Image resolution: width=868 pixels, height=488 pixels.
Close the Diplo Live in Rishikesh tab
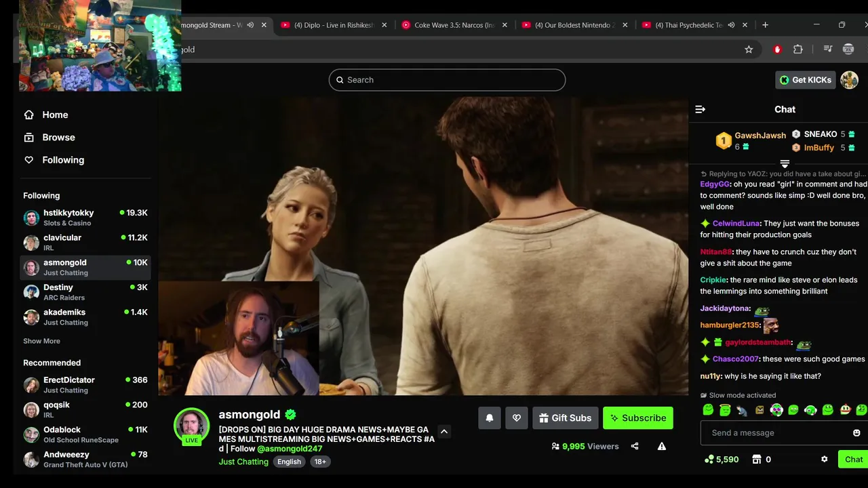[384, 25]
